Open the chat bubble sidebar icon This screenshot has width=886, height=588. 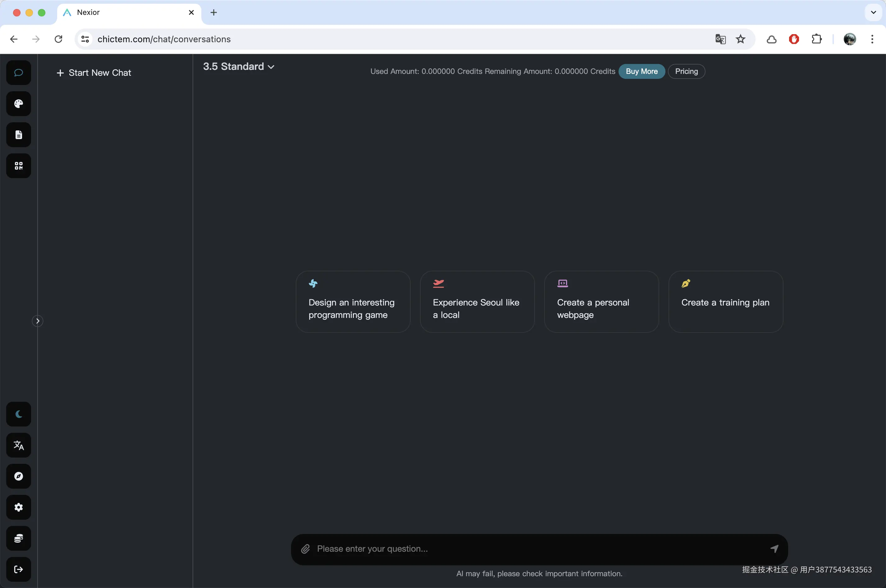coord(18,72)
